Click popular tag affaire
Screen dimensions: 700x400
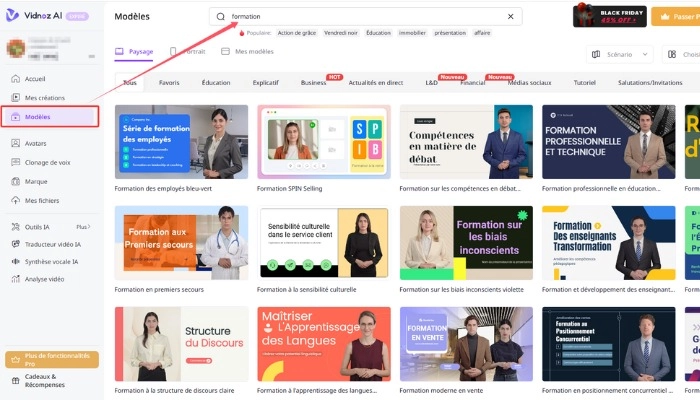[x=482, y=33]
